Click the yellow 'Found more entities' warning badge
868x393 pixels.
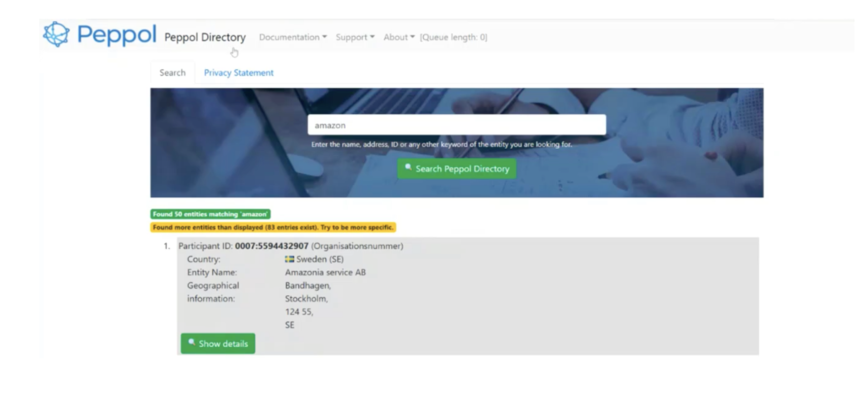[273, 227]
